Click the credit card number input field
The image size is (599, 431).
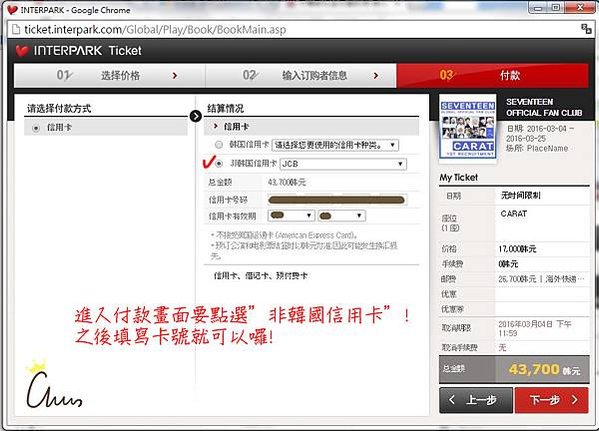click(x=337, y=200)
